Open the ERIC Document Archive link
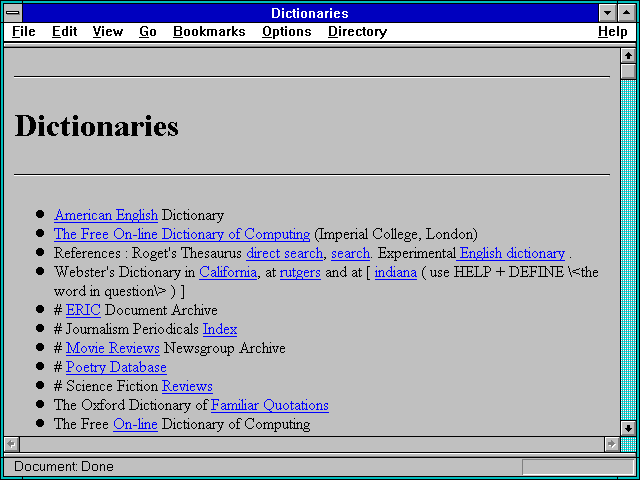This screenshot has height=480, width=640. point(83,310)
